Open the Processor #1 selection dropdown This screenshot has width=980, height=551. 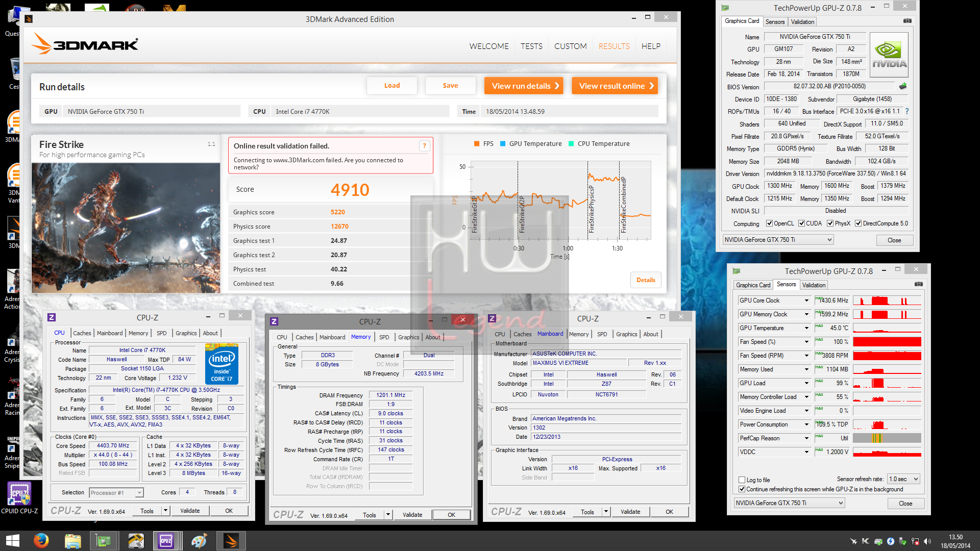[116, 493]
